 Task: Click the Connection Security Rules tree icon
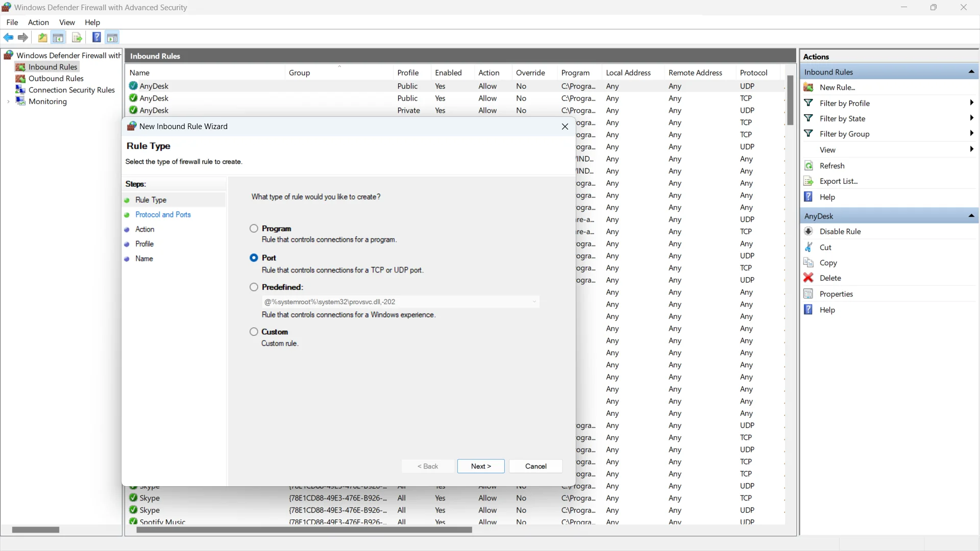tap(20, 90)
